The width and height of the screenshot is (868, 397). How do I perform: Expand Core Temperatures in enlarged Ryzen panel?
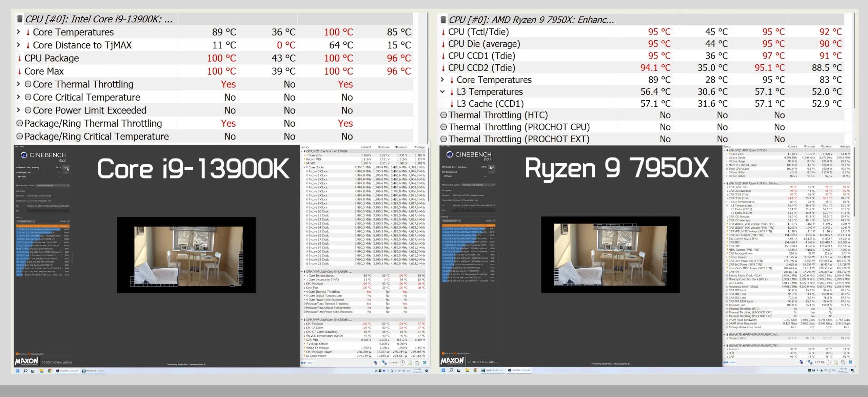pyautogui.click(x=442, y=80)
